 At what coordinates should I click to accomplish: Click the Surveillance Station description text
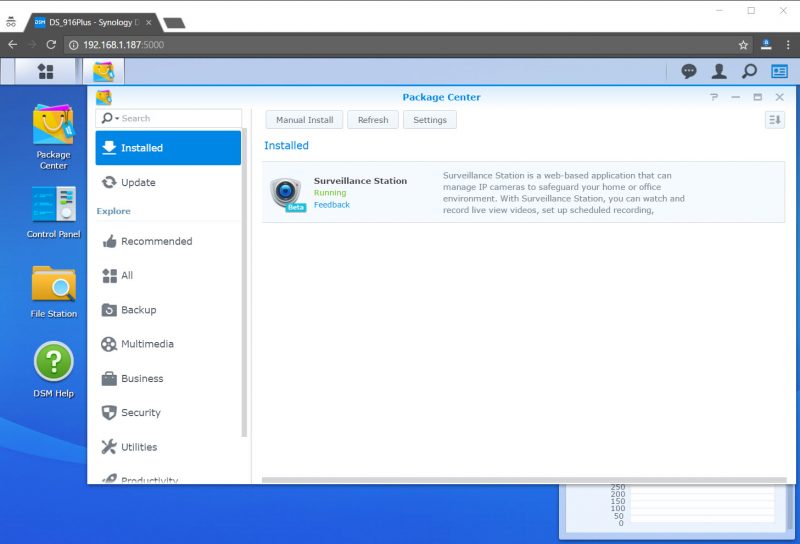coord(564,193)
